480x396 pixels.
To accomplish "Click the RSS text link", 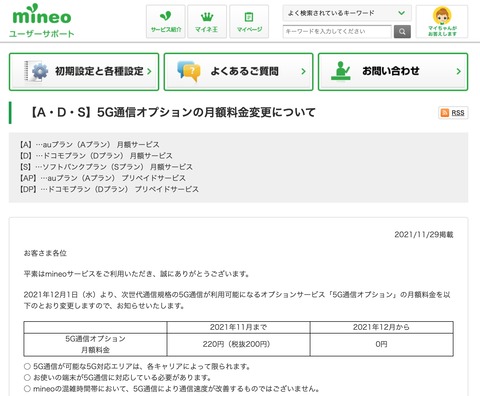I will 458,113.
